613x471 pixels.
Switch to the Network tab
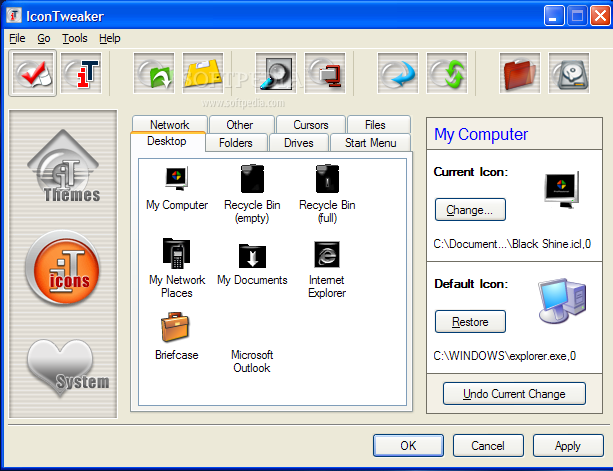pyautogui.click(x=170, y=124)
